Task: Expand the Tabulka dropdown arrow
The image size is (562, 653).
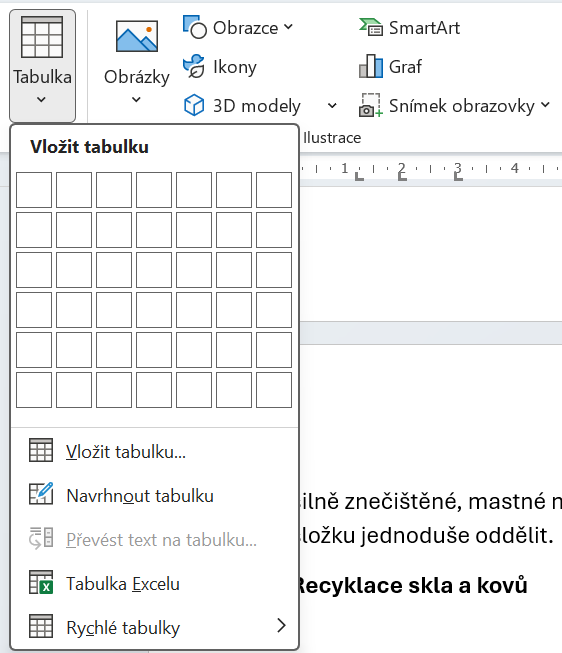Action: pyautogui.click(x=41, y=100)
